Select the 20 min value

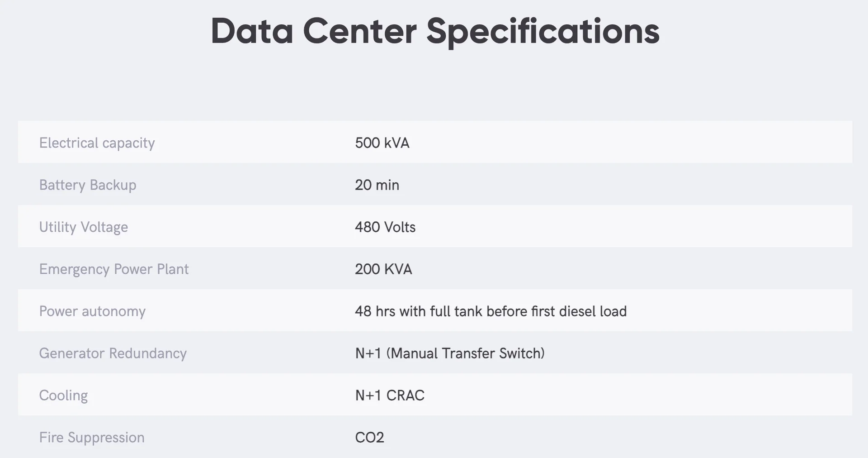[377, 185]
